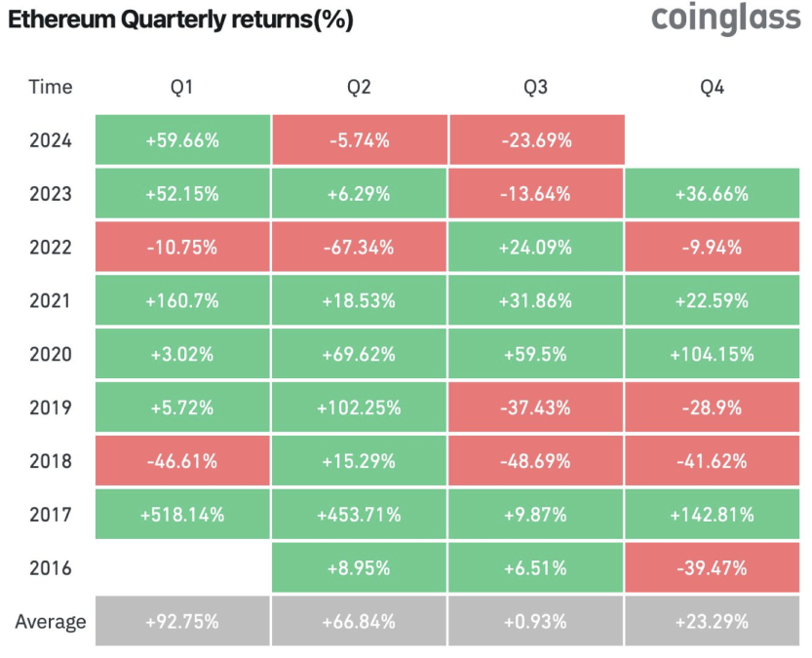Select the 2024 Q3 -23.69% cell
Viewport: 812px width, 658px height.
point(536,140)
